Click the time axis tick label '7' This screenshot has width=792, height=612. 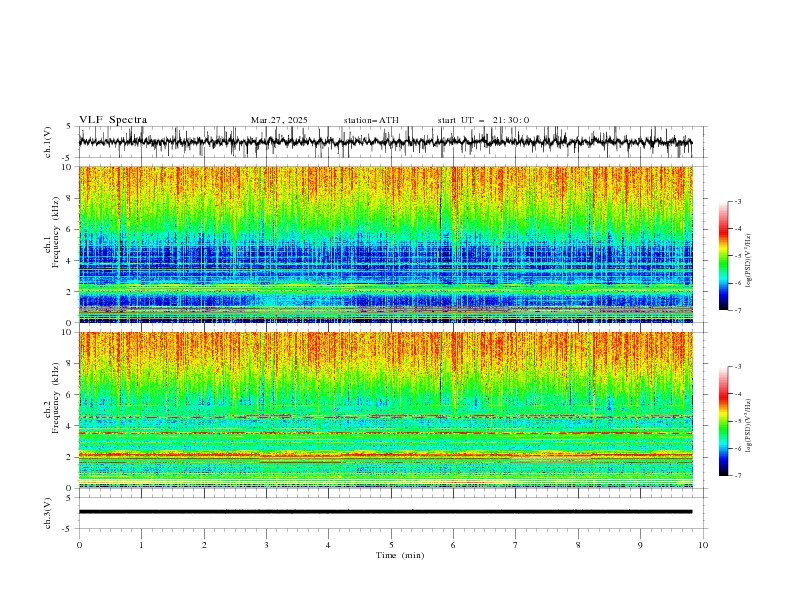pyautogui.click(x=516, y=545)
